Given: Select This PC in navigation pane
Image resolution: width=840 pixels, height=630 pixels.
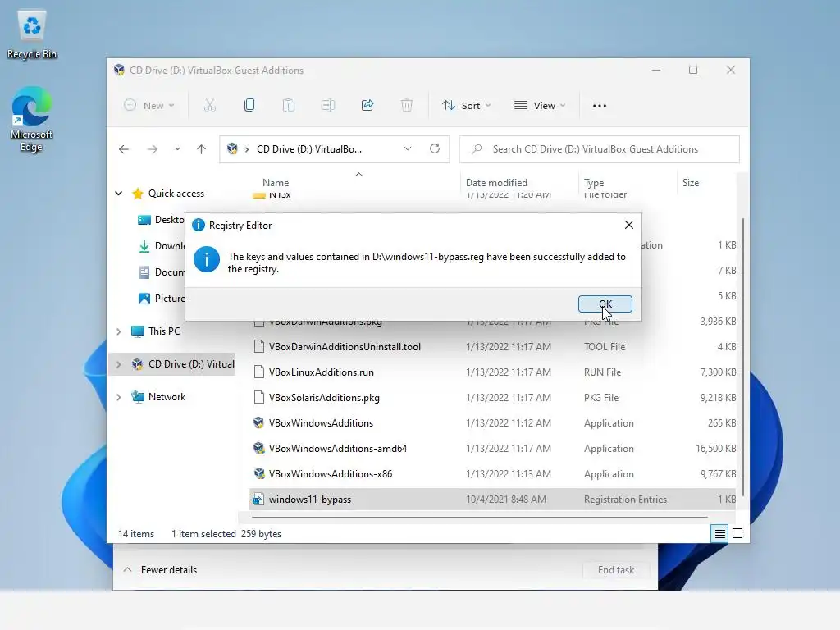Looking at the screenshot, I should 164,331.
